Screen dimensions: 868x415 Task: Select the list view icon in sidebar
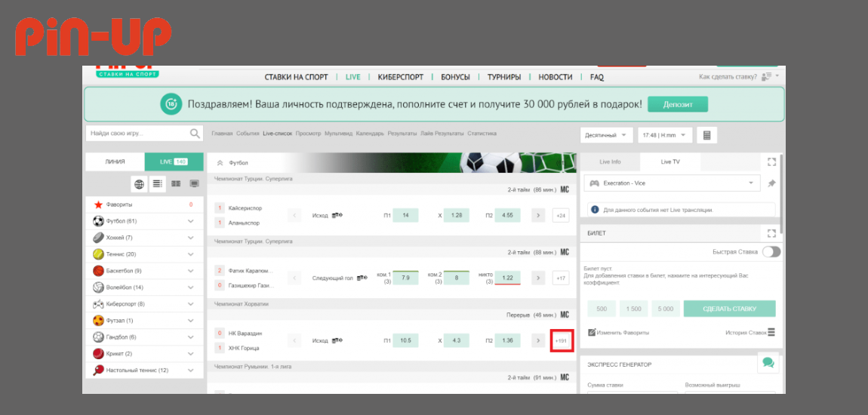[157, 183]
